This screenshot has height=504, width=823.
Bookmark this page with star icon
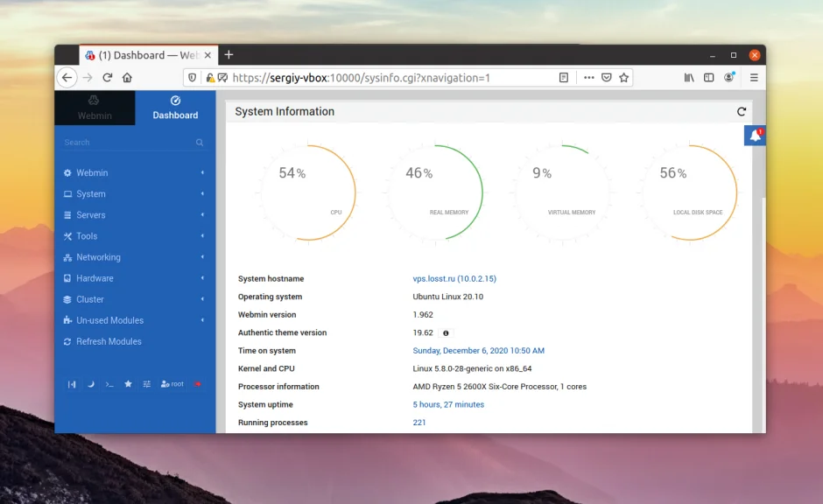(624, 78)
